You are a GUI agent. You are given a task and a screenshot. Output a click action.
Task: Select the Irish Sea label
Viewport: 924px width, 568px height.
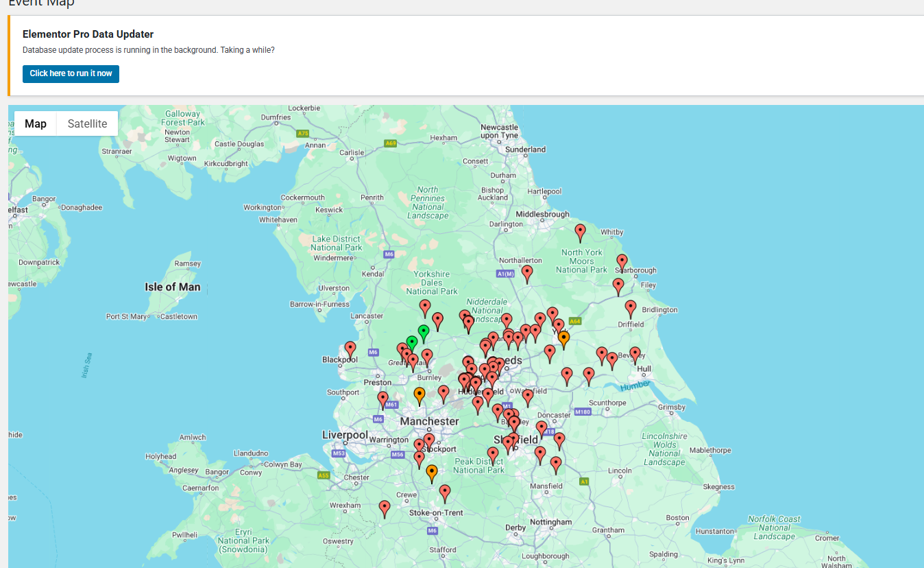86,366
